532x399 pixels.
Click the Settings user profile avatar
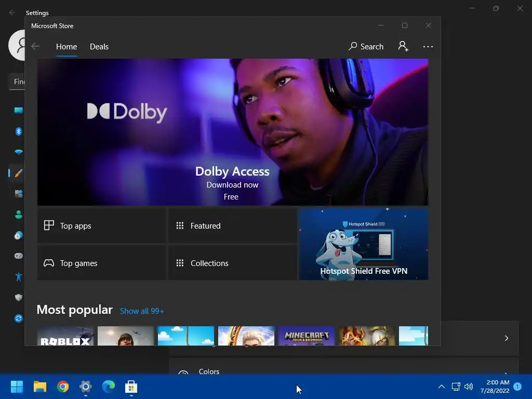17,45
